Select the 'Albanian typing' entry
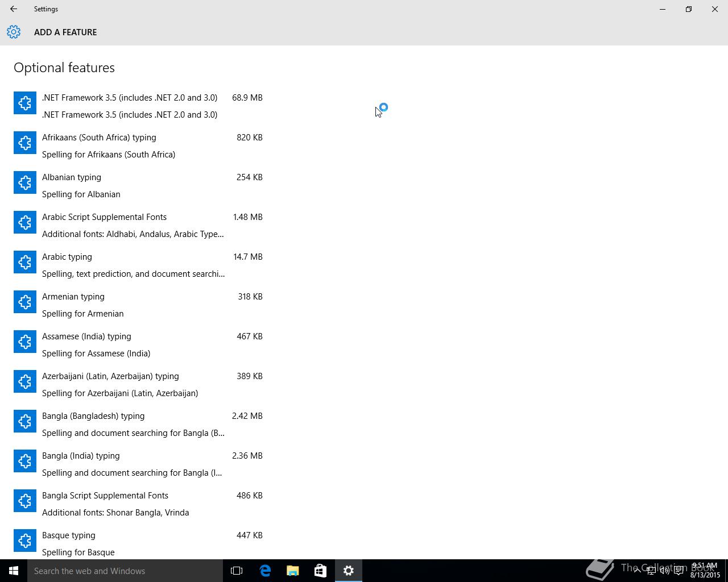The height and width of the screenshot is (582, 728). pos(72,177)
